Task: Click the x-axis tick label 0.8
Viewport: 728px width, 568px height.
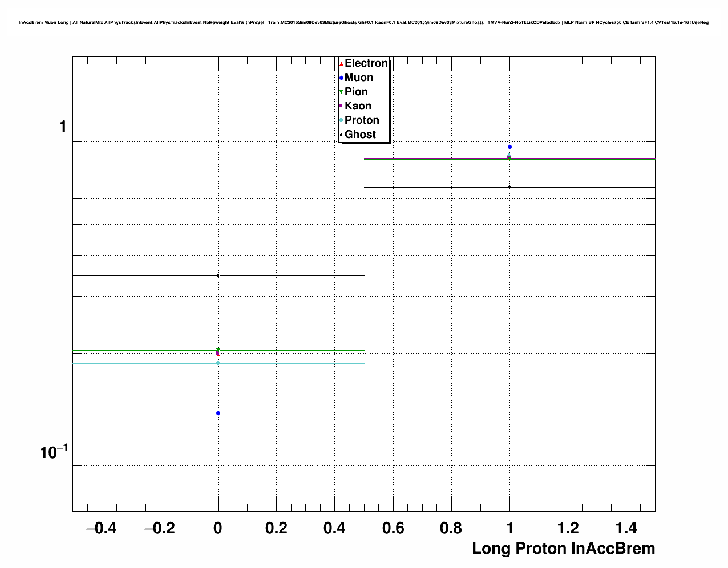Action: coord(451,529)
